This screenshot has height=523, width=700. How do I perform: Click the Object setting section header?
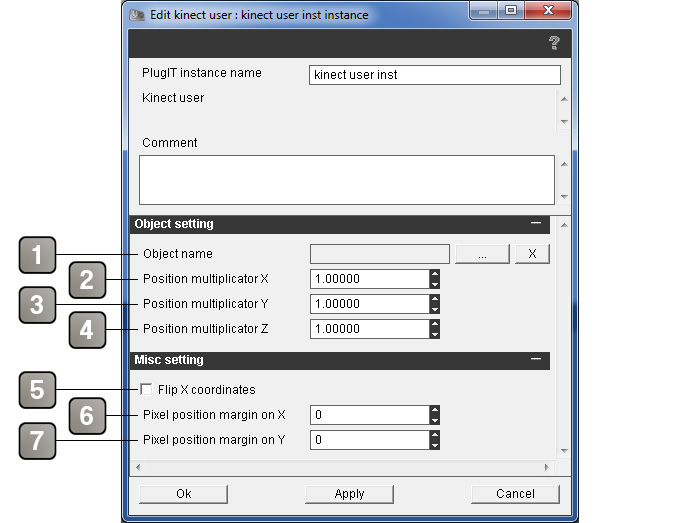(340, 224)
